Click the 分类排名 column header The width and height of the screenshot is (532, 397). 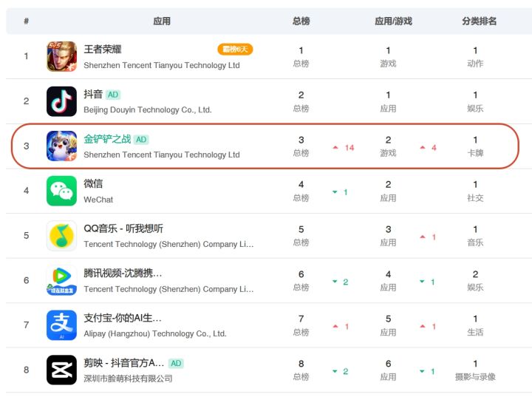tap(479, 21)
